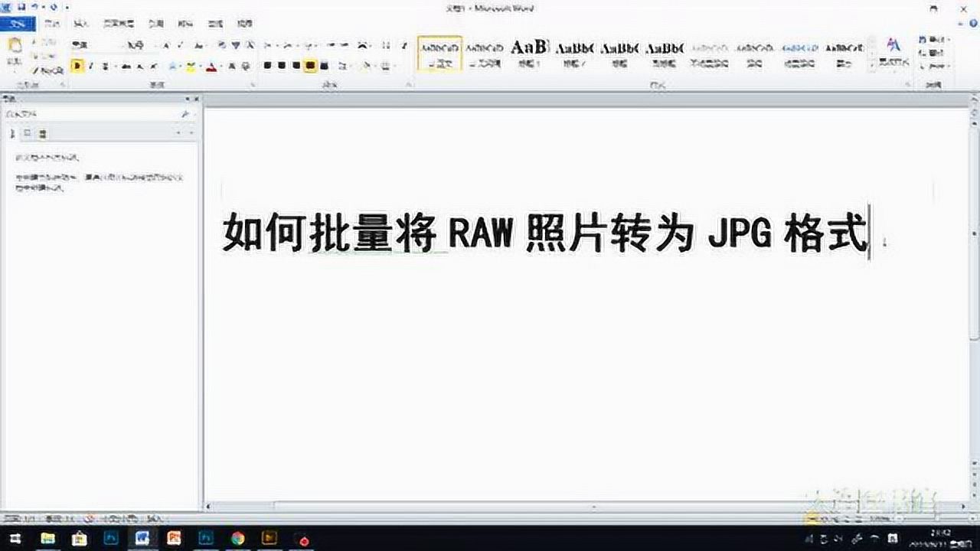
Task: Toggle Bold formatting
Action: tap(77, 66)
